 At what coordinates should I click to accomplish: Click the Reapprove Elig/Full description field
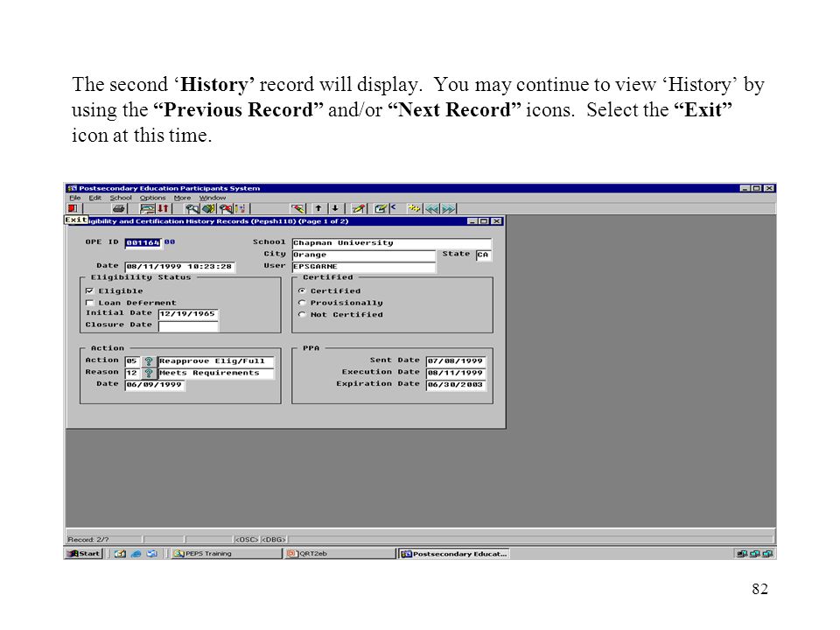coord(216,361)
